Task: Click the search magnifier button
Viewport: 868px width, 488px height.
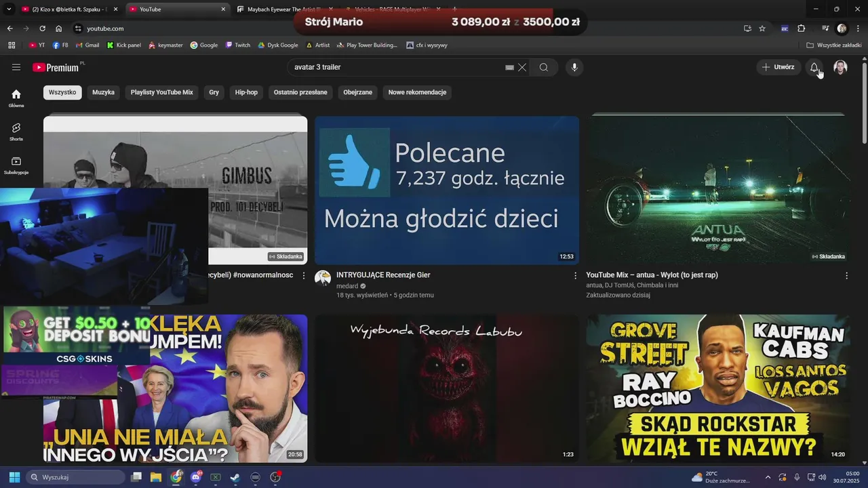Action: 544,67
